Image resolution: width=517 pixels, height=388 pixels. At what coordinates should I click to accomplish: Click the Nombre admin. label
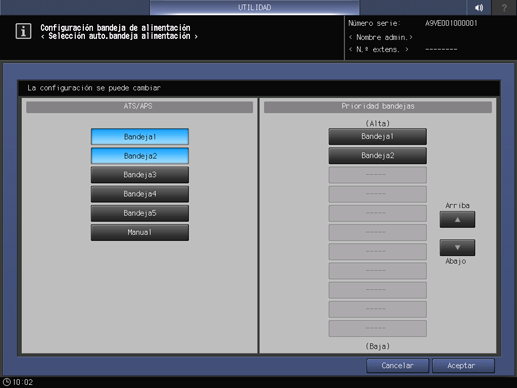click(x=381, y=37)
